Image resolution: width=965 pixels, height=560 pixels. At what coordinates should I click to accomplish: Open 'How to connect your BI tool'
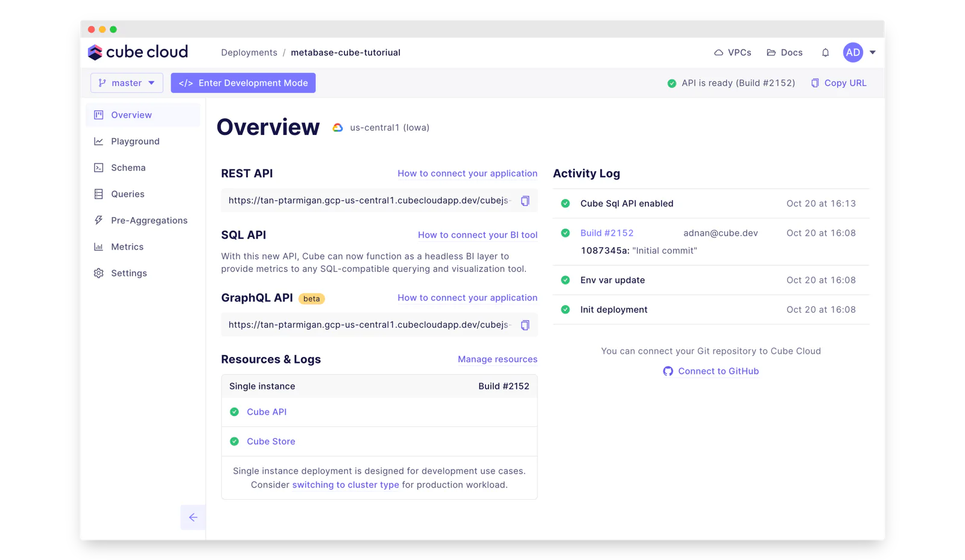[x=478, y=235]
